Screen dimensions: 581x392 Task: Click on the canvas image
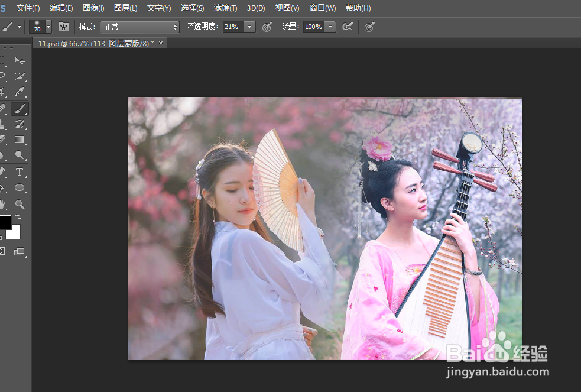[x=325, y=228]
